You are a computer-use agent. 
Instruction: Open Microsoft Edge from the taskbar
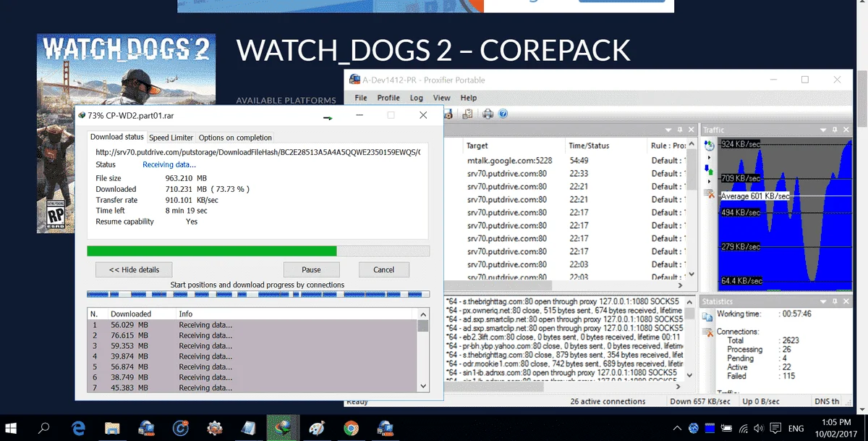77,427
